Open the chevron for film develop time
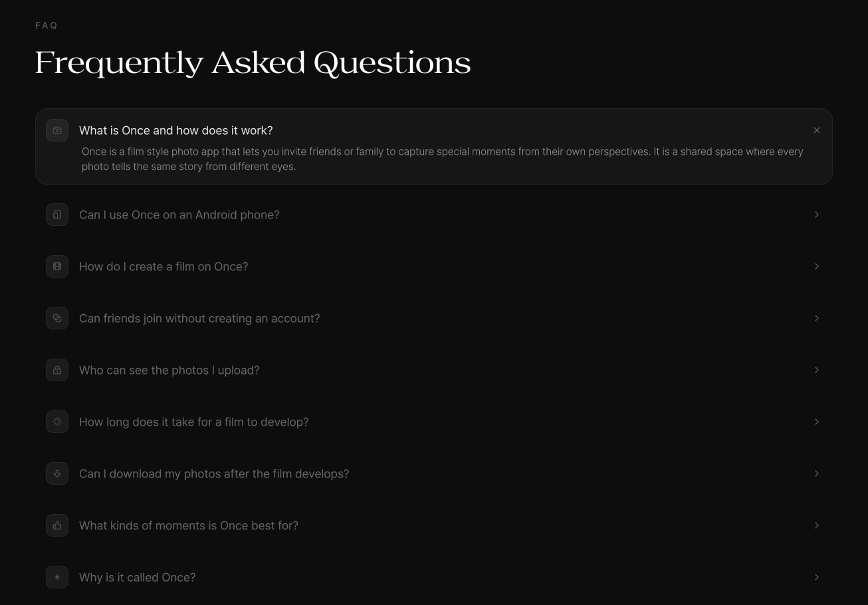This screenshot has width=868, height=605. pyautogui.click(x=817, y=422)
